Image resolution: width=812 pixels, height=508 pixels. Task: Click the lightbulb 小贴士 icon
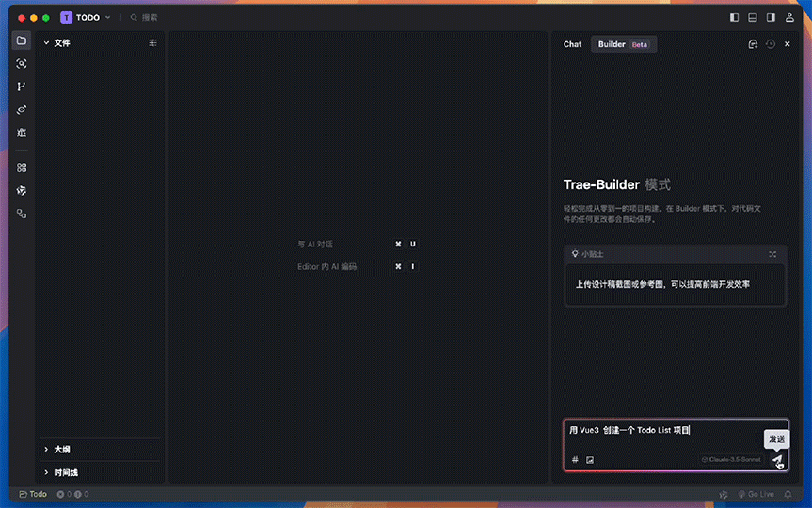pyautogui.click(x=575, y=254)
